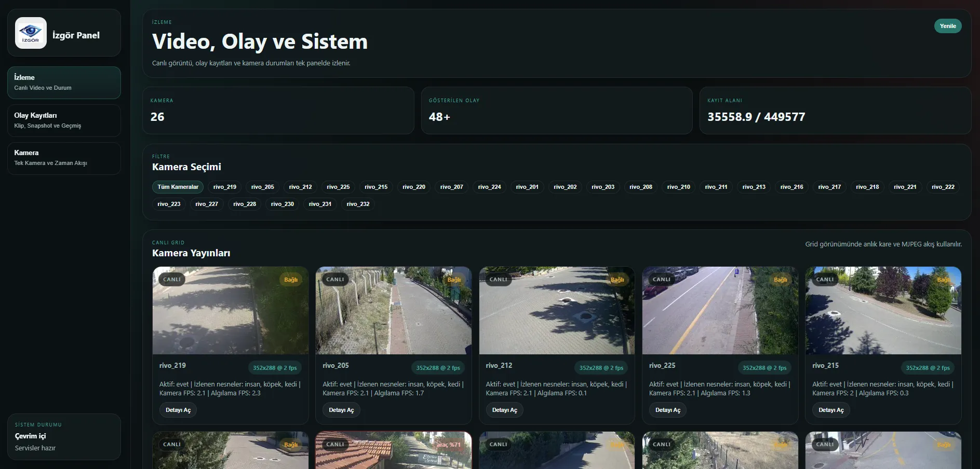Click the resolution badge on the rivo_212 card
Image resolution: width=980 pixels, height=469 pixels.
(x=601, y=368)
